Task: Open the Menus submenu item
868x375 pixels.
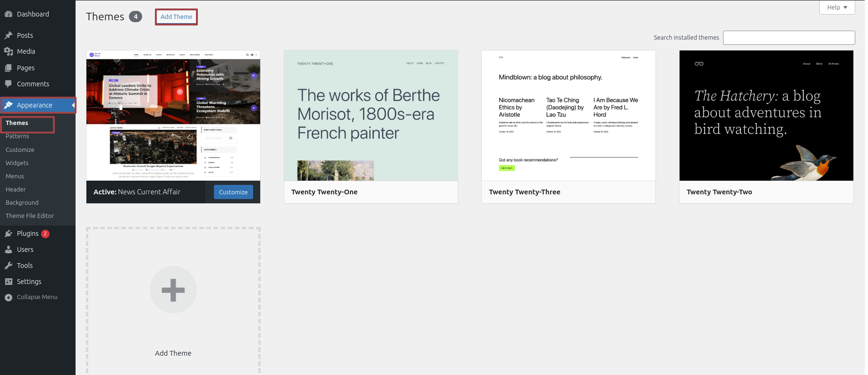Action: [15, 176]
